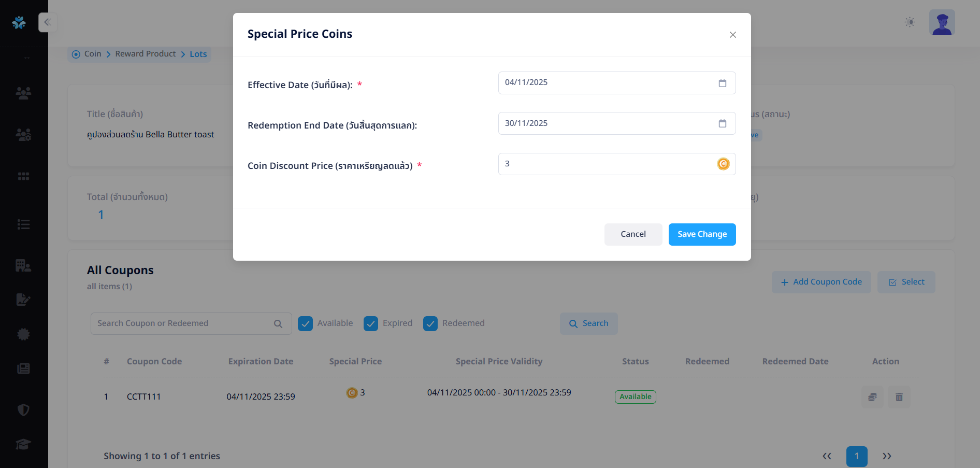Viewport: 980px width, 468px height.
Task: Uncheck the Expired filter checkbox
Action: click(x=371, y=323)
